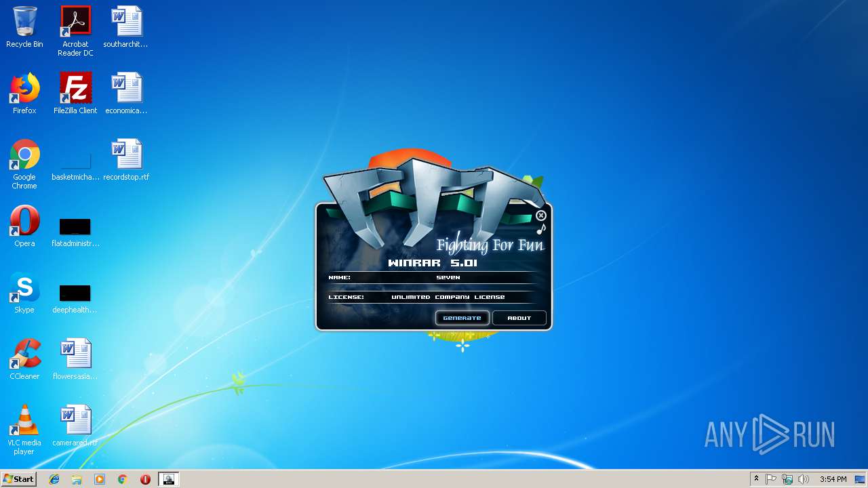
Task: Select the southarchit Word document icon
Action: (126, 27)
